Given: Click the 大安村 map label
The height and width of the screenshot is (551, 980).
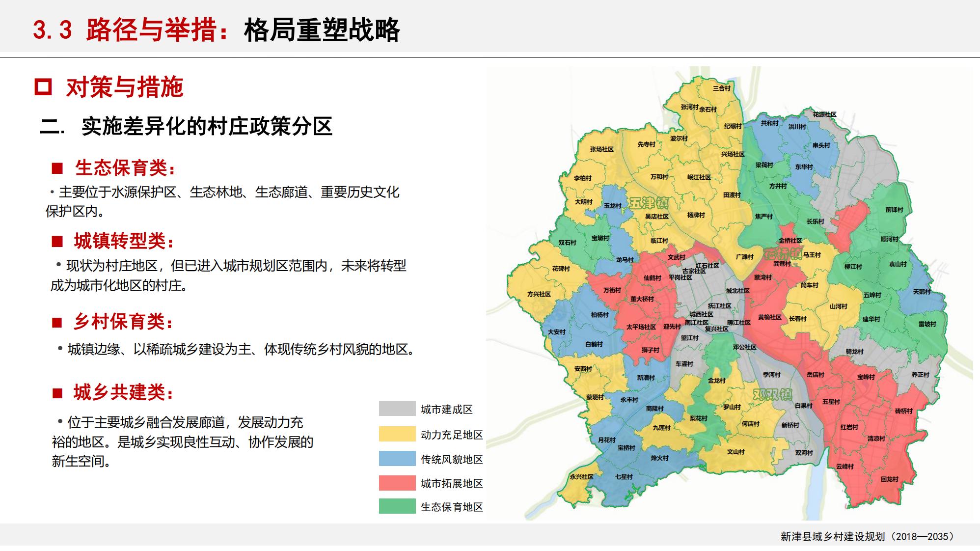Looking at the screenshot, I should [557, 332].
